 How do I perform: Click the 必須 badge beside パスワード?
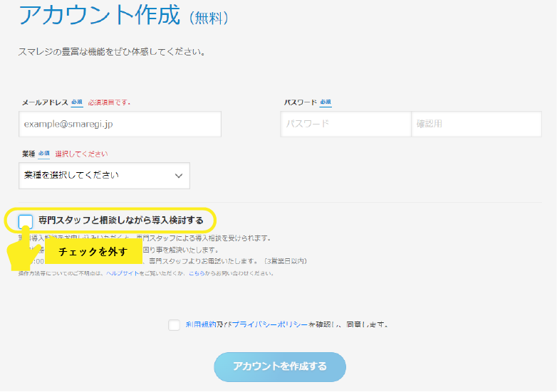pos(326,102)
